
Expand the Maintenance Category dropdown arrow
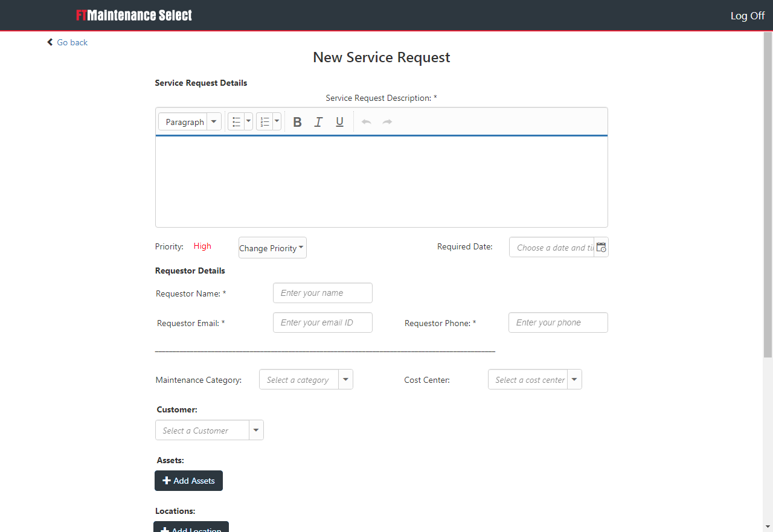point(345,380)
